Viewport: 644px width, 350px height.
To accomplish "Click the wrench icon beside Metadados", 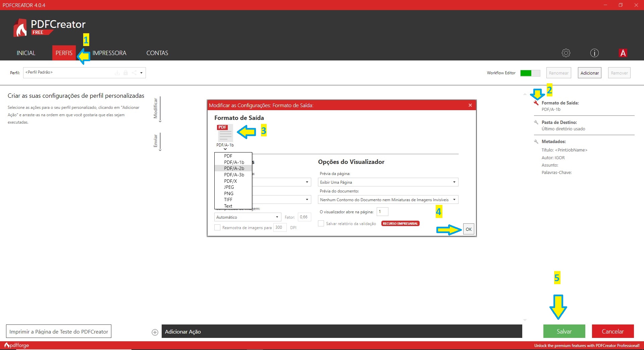I will point(536,142).
